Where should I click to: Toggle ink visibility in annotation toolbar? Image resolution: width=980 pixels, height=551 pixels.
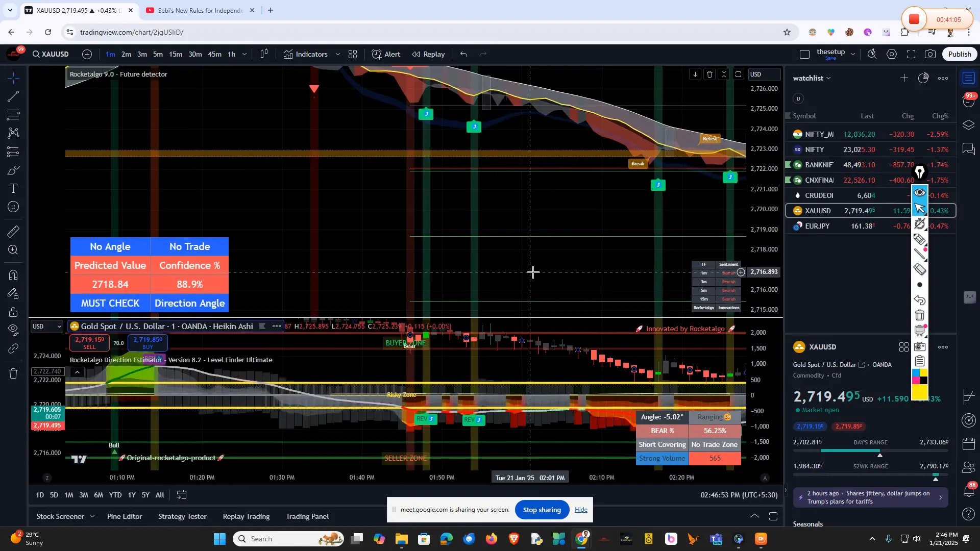[920, 192]
